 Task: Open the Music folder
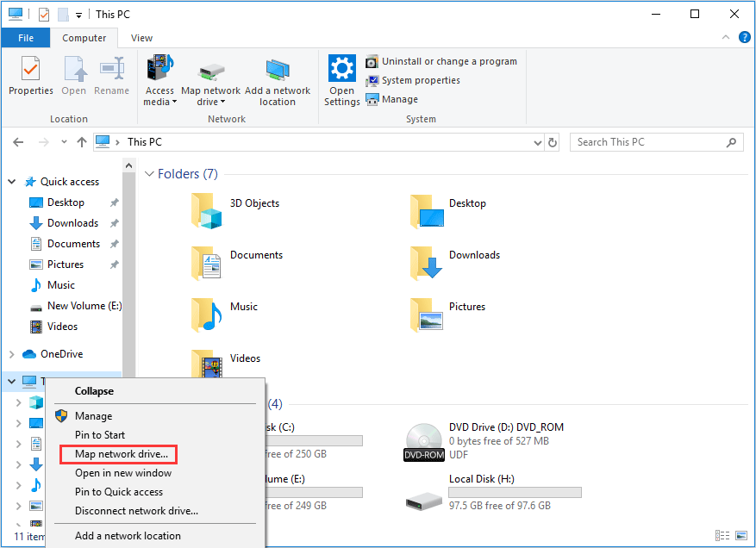pos(243,306)
